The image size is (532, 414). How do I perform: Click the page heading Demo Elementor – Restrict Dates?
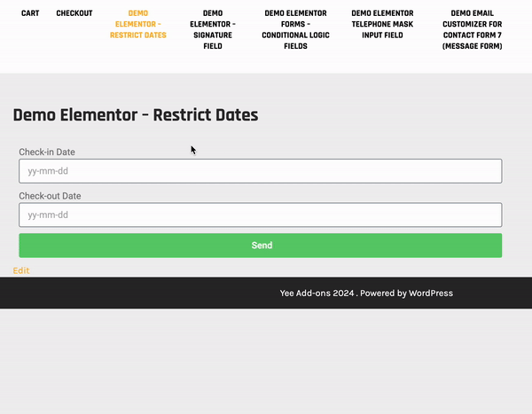136,115
